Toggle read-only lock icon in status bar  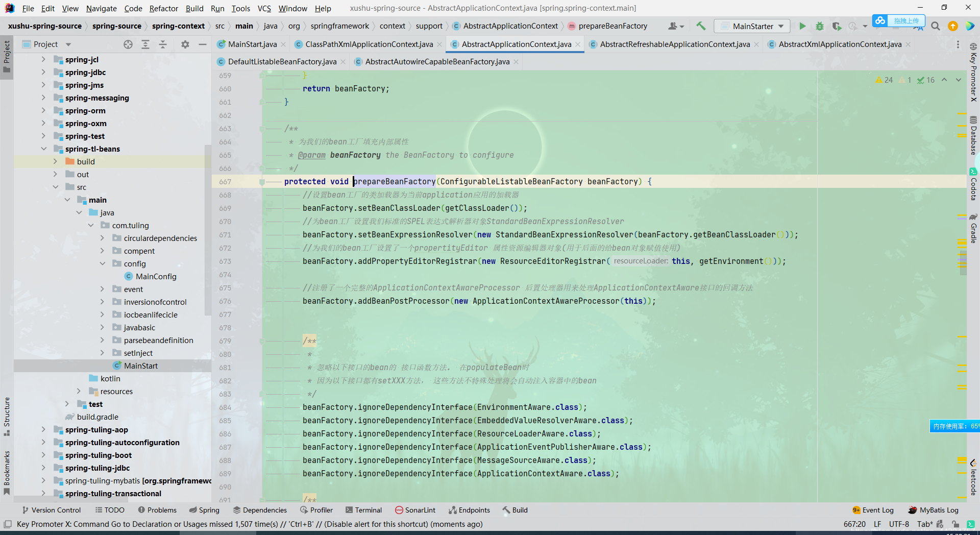click(955, 524)
